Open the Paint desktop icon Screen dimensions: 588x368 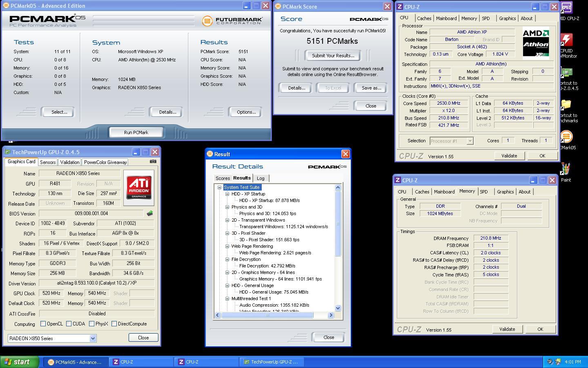click(566, 172)
